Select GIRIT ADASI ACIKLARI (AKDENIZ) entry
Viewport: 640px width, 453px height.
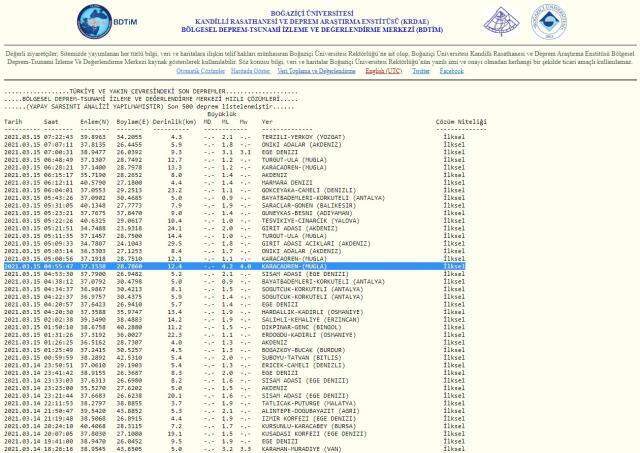tap(316, 244)
